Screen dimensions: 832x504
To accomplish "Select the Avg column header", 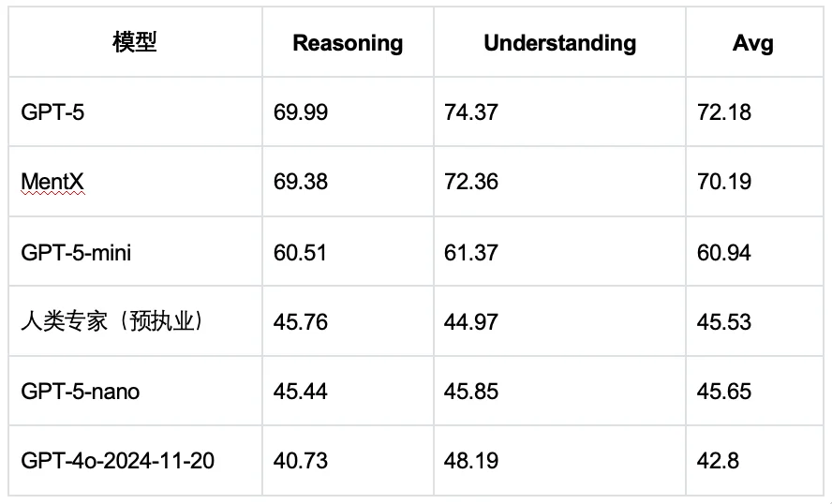I will (752, 43).
